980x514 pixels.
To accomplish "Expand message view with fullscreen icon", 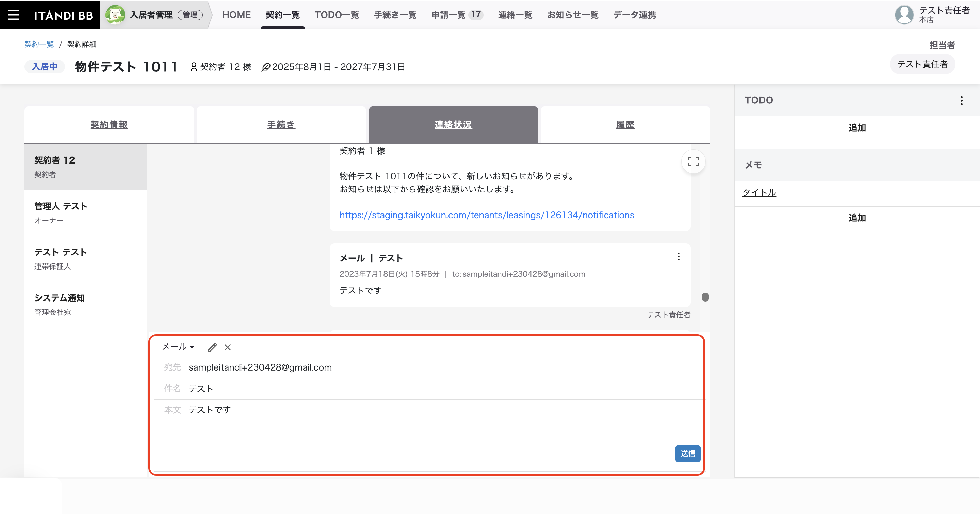I will click(693, 161).
